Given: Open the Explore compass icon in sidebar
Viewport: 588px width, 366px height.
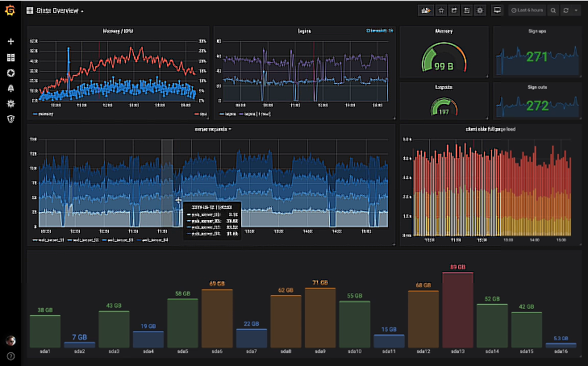Looking at the screenshot, I should [x=10, y=73].
